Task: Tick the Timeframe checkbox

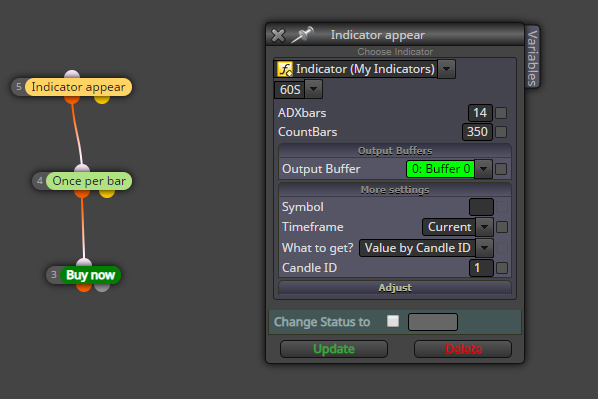Action: [x=502, y=227]
